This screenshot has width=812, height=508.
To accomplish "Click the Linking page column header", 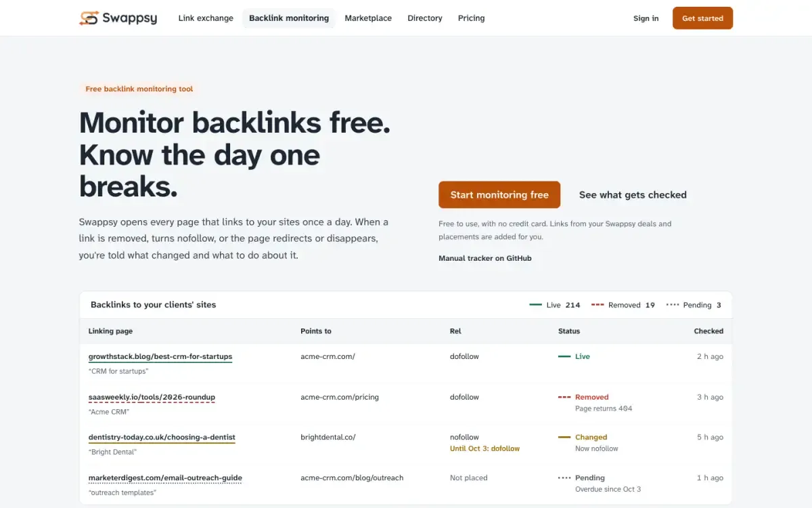I will pyautogui.click(x=110, y=331).
